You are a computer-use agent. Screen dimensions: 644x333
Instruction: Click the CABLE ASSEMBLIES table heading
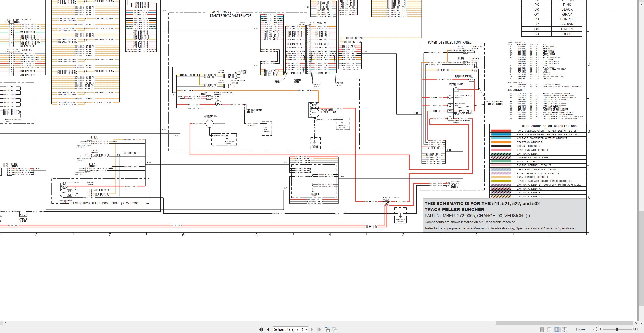click(515, 90)
